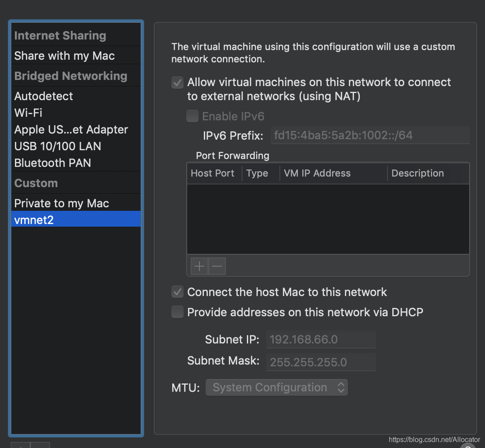Click VM IP Address column header
This screenshot has width=485, height=448.
pos(333,173)
